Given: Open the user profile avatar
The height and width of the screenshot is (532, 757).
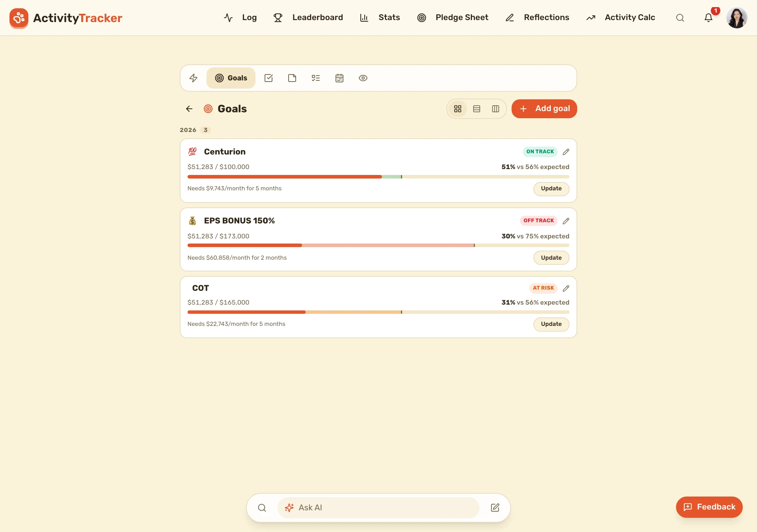Looking at the screenshot, I should (736, 18).
